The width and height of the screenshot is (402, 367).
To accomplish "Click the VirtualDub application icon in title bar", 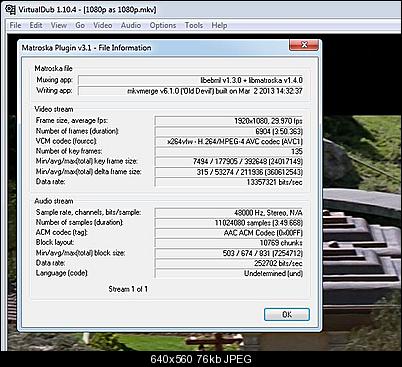I will [x=11, y=9].
